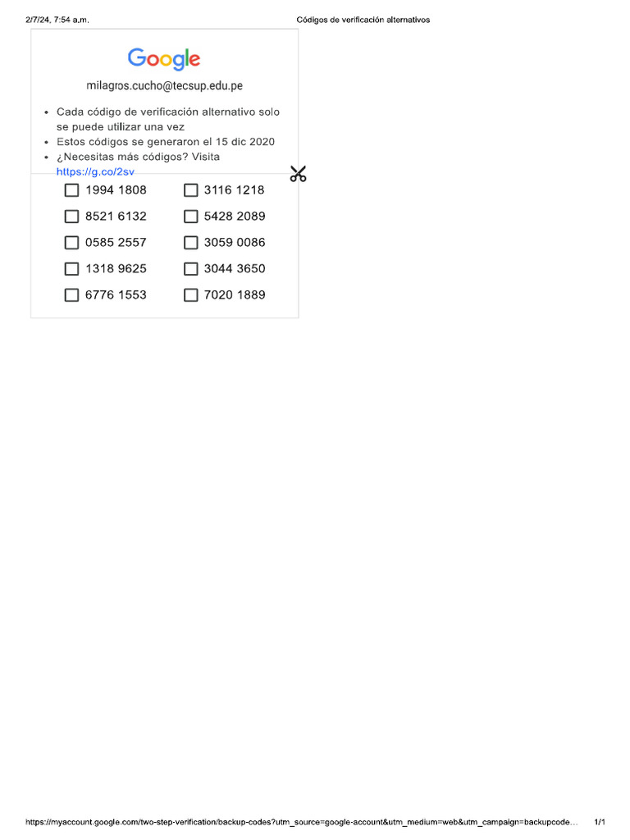This screenshot has height=840, width=630.
Task: Check the box for code 8521 6132
Action: [72, 217]
